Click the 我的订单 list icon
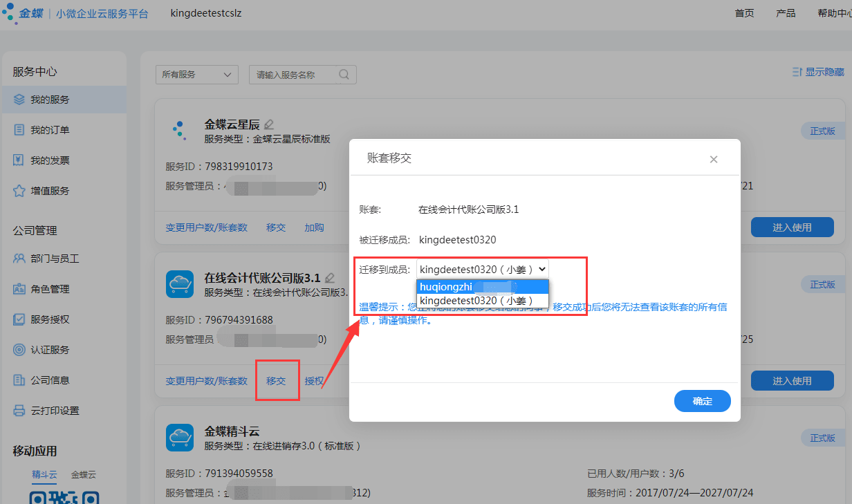 19,130
